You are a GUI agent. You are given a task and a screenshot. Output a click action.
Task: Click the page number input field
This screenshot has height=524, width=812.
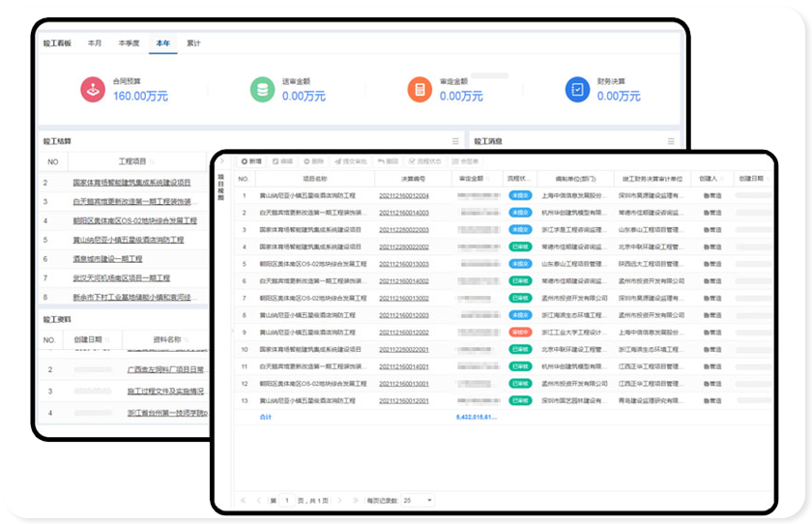click(x=287, y=500)
